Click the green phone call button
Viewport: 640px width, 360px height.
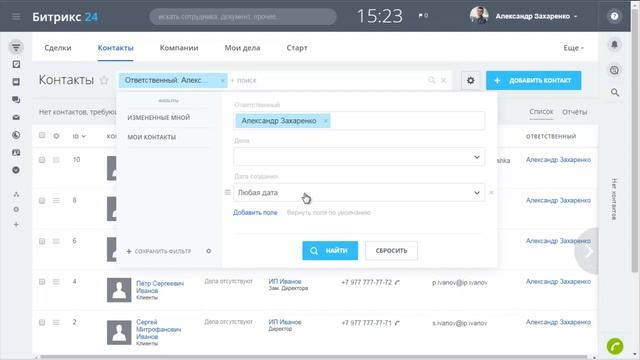coord(615,346)
